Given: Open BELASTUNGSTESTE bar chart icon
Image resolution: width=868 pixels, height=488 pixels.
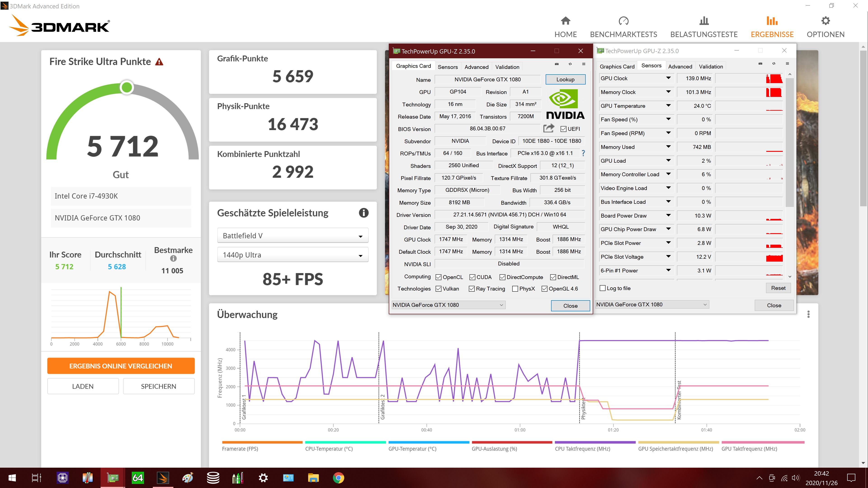Looking at the screenshot, I should [x=704, y=21].
